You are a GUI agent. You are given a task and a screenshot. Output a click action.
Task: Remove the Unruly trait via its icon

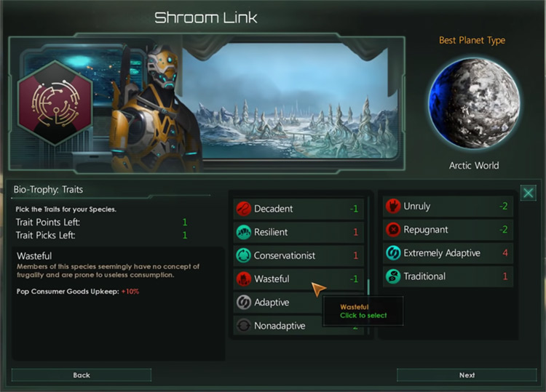coord(393,206)
